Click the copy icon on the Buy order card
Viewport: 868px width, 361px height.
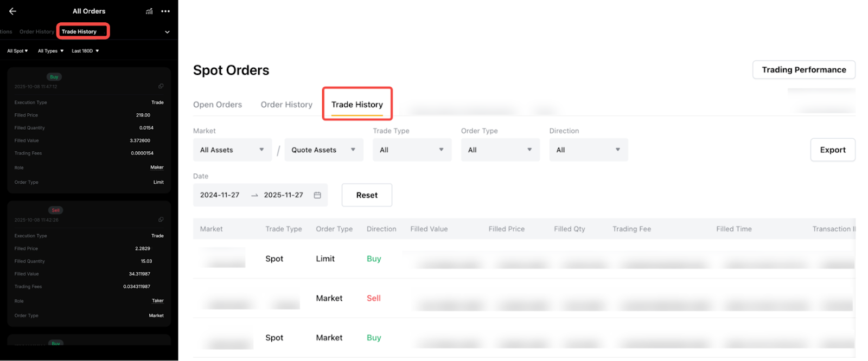point(161,86)
